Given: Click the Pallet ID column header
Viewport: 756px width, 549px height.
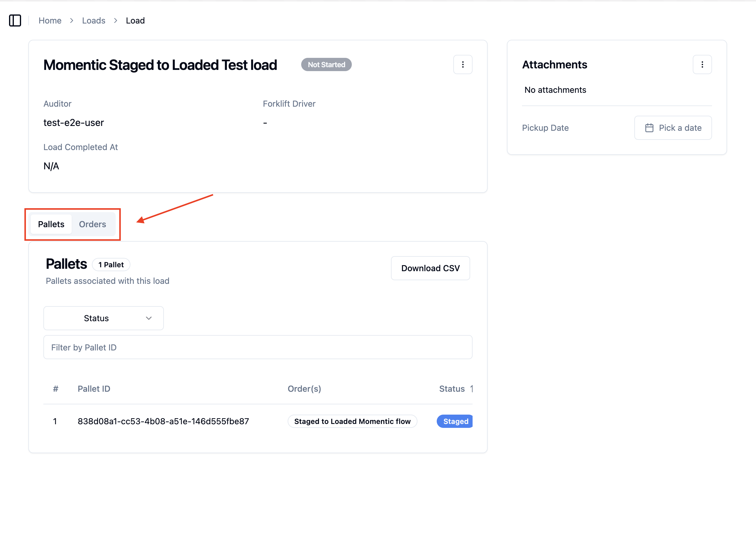Looking at the screenshot, I should click(94, 389).
